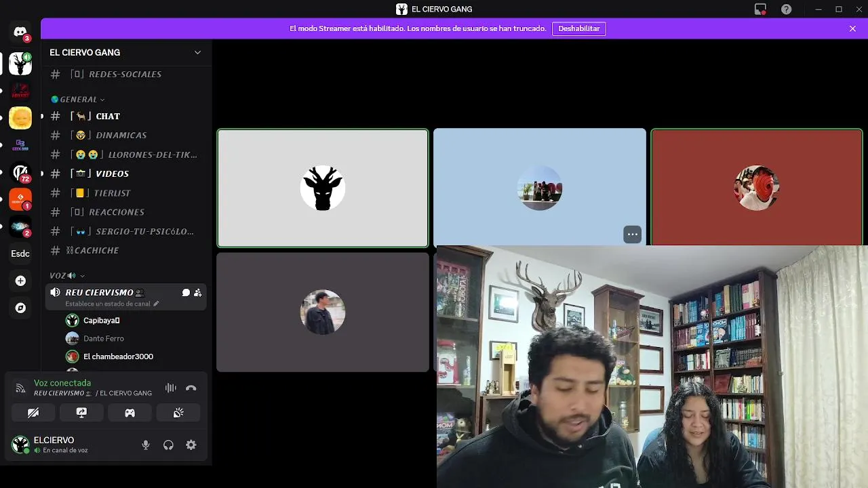Edit channel status pencil icon

pyautogui.click(x=156, y=304)
